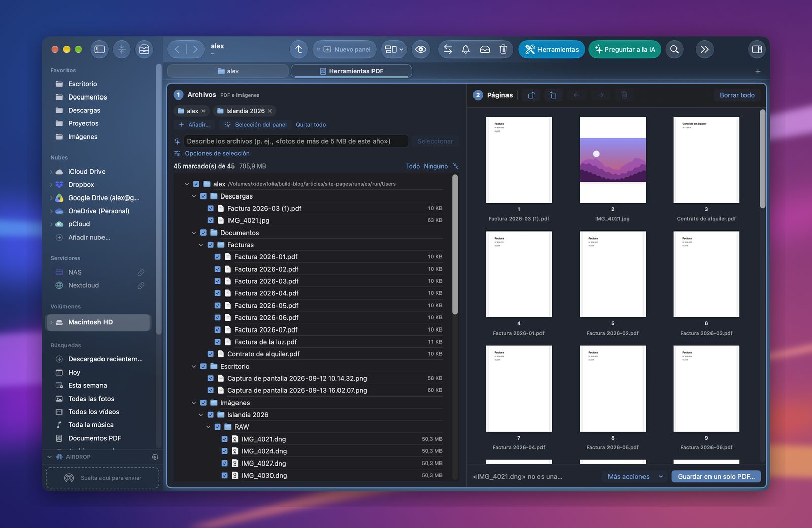This screenshot has width=812, height=528.
Task: Uncheck IMG_4024.dng checkbox
Action: [x=225, y=451]
